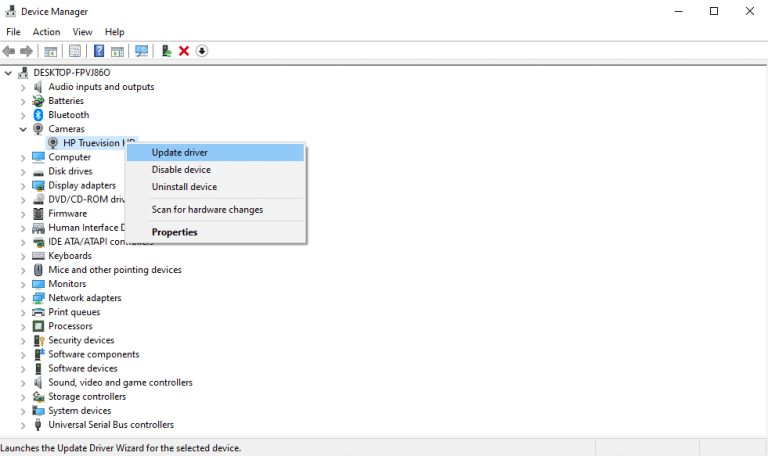
Task: Open the Help menu
Action: [x=115, y=32]
